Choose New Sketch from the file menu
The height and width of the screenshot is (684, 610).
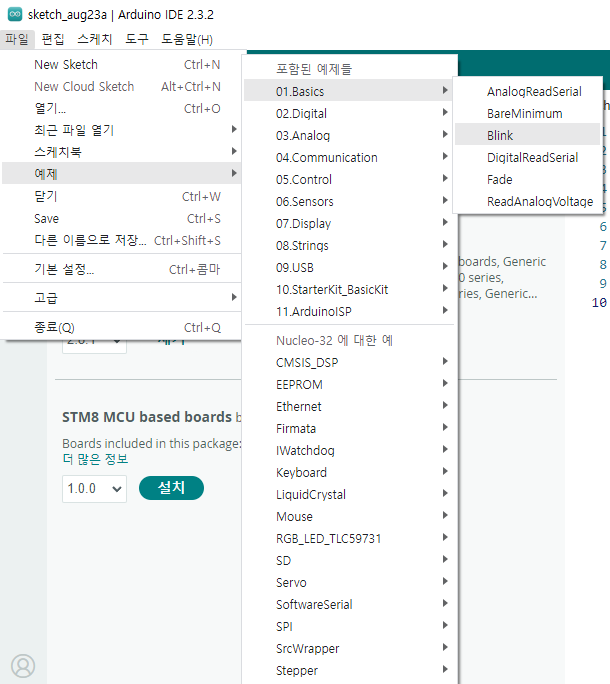(122, 65)
